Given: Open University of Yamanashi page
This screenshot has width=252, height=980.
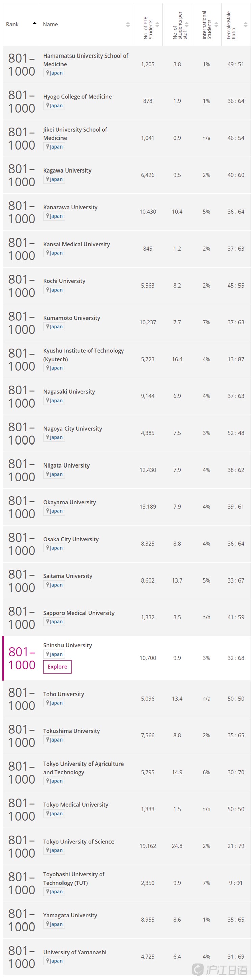Looking at the screenshot, I should pos(75,952).
